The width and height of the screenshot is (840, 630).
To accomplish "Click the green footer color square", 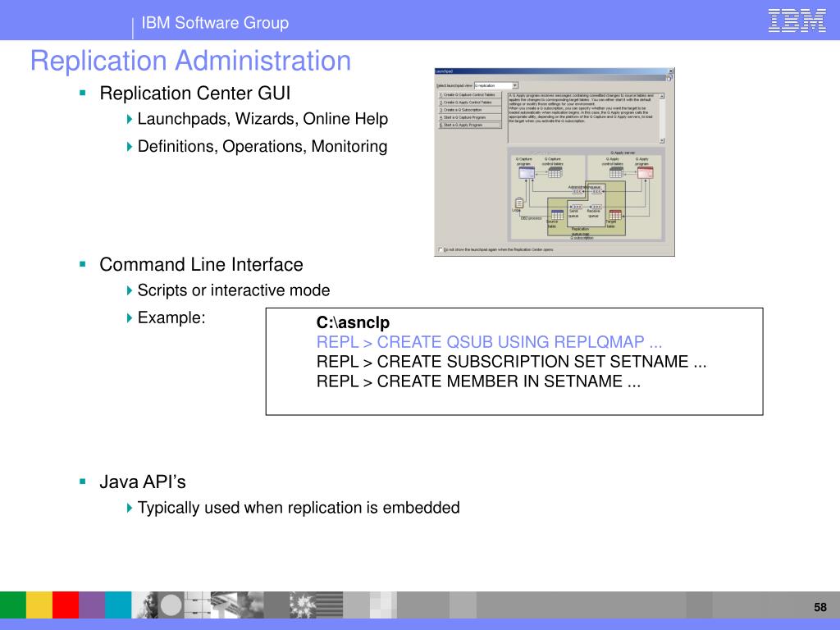I will [13, 605].
